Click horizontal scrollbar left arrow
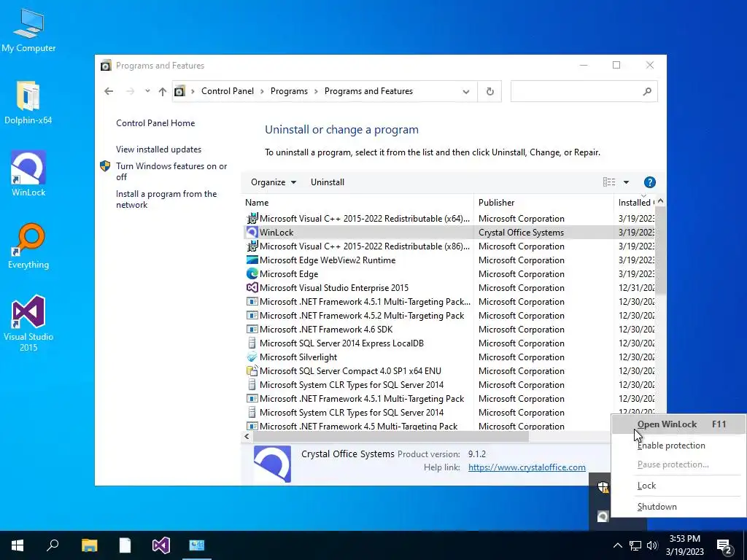Screen dimensions: 747x560 point(247,436)
